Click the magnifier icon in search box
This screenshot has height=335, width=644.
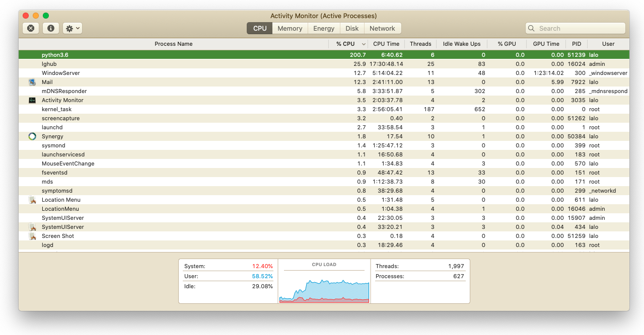pyautogui.click(x=532, y=29)
